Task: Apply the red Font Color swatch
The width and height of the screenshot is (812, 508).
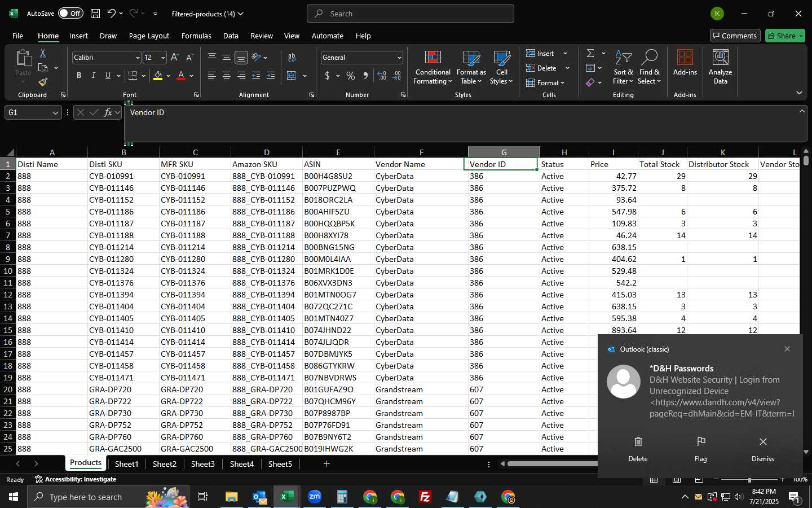Action: (181, 76)
